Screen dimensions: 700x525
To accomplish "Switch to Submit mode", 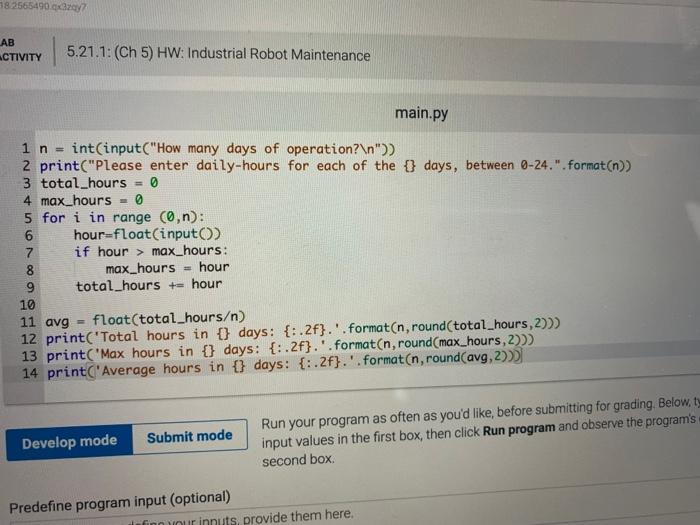I will point(190,436).
